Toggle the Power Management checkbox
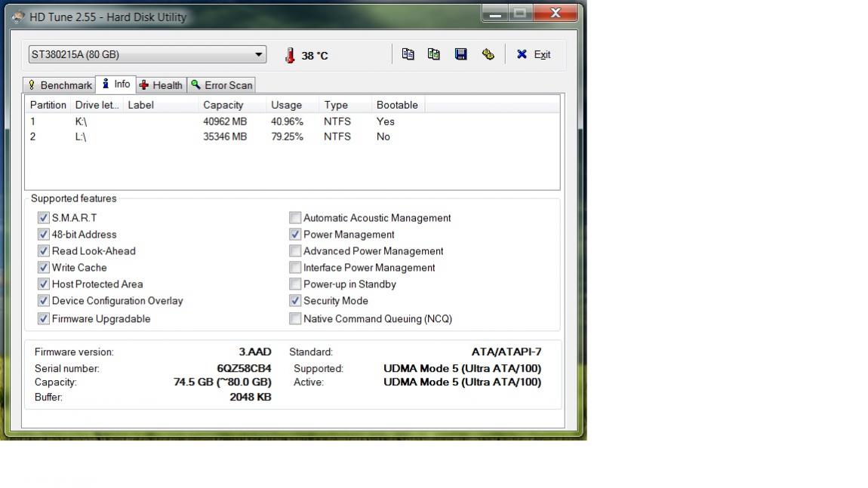 pos(295,235)
